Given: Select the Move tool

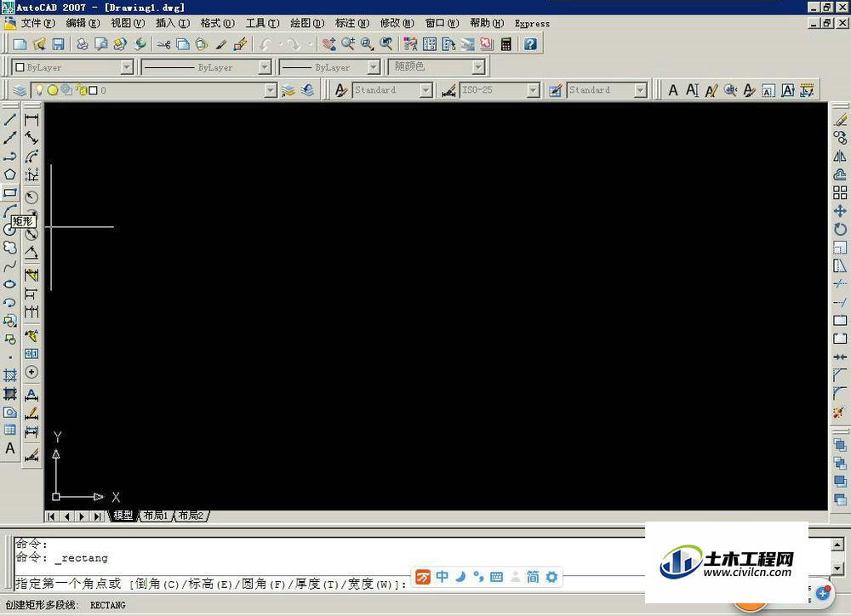Looking at the screenshot, I should click(x=840, y=211).
